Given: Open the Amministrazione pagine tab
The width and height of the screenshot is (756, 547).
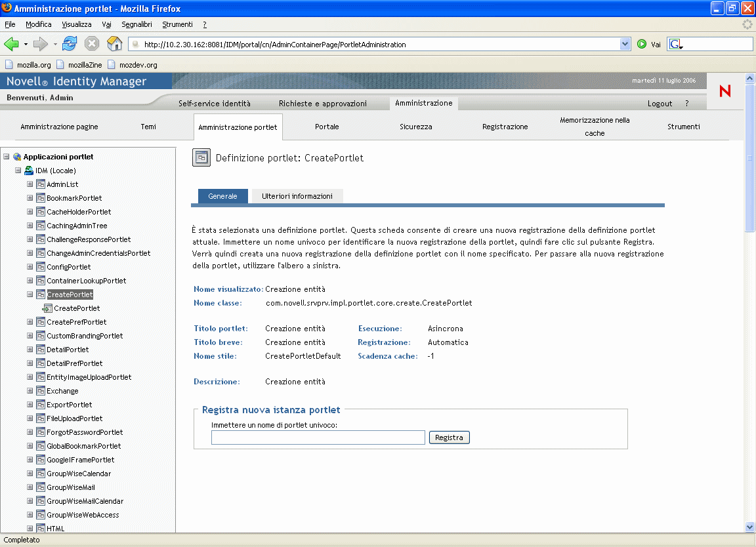Looking at the screenshot, I should 59,127.
